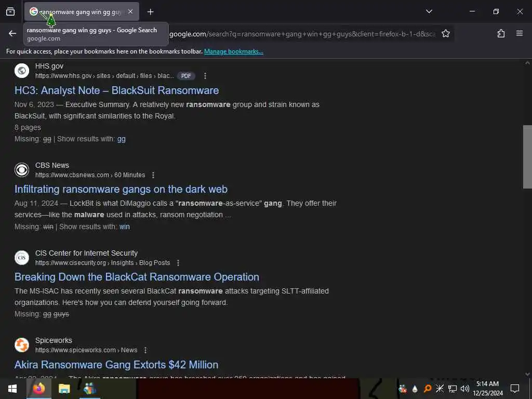The image size is (532, 399).
Task: Click the scrollbar up arrow
Action: click(527, 63)
